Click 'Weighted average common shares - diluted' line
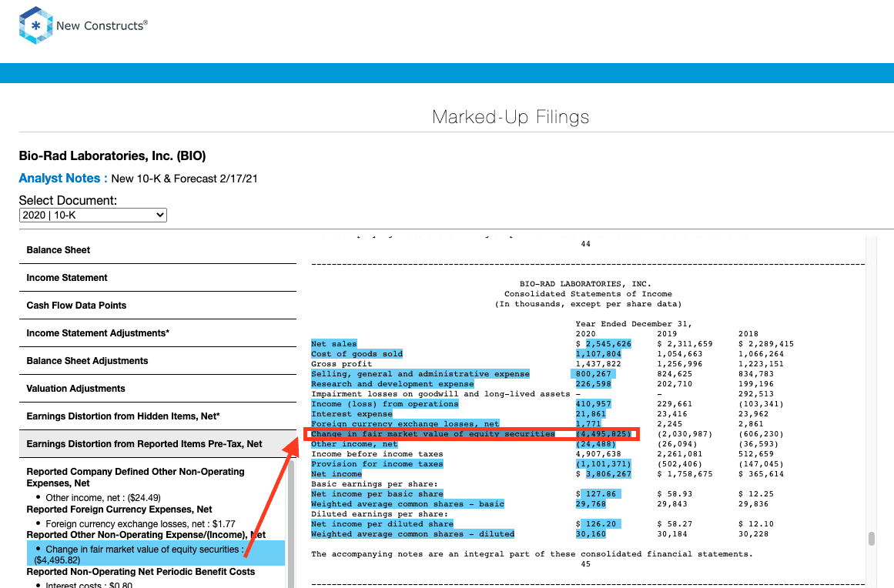The width and height of the screenshot is (894, 588). tap(413, 534)
